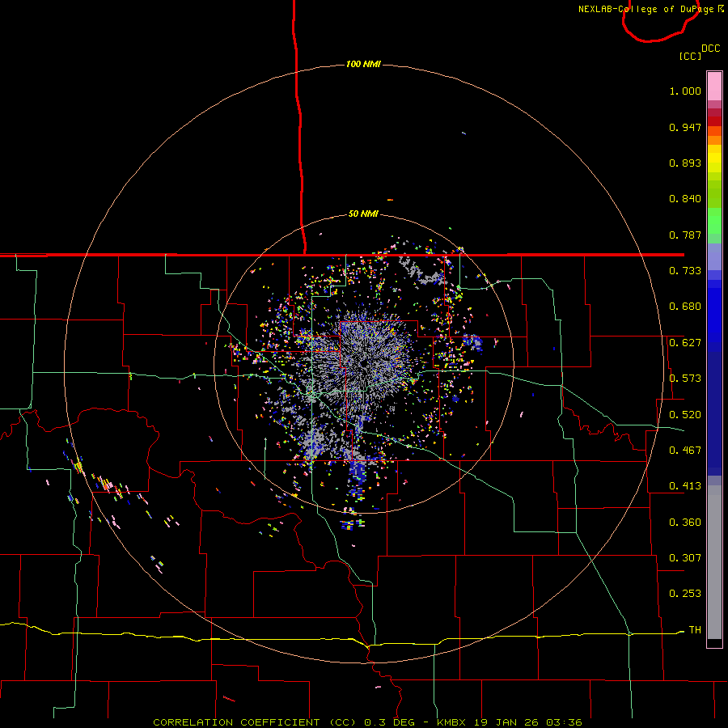
Task: Click the 1.000 value on the color scale
Action: [x=685, y=91]
